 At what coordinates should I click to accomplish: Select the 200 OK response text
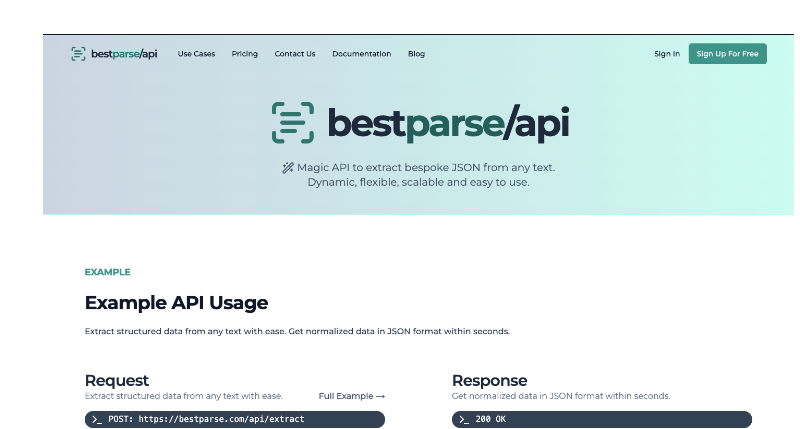click(491, 419)
